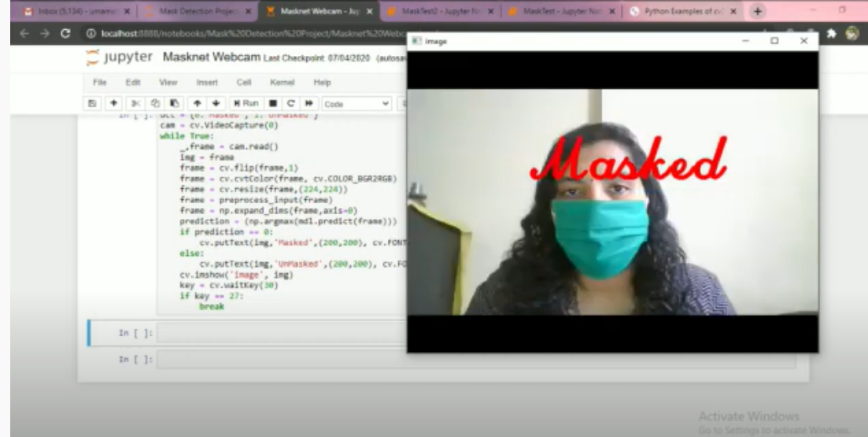
Task: Open the cell type Code dropdown
Action: click(356, 104)
